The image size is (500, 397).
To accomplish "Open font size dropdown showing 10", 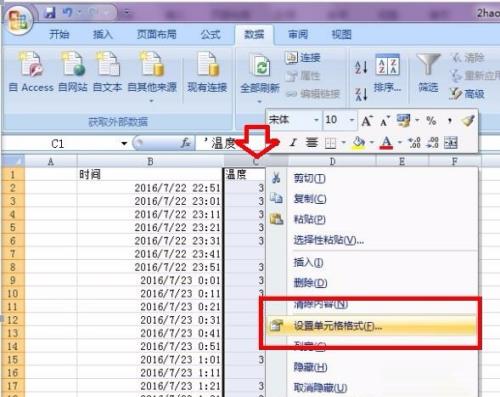I will coord(352,120).
